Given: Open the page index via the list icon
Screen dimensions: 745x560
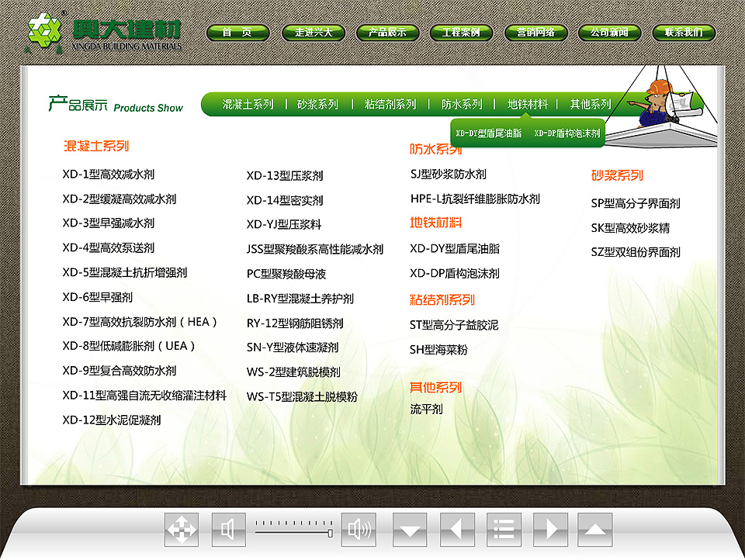Looking at the screenshot, I should pos(503,529).
